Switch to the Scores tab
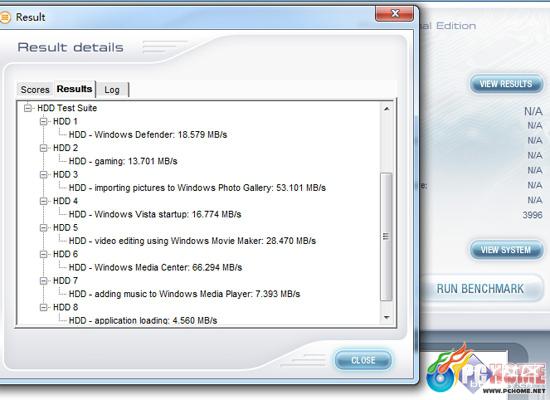This screenshot has height=400, width=550. (x=35, y=89)
